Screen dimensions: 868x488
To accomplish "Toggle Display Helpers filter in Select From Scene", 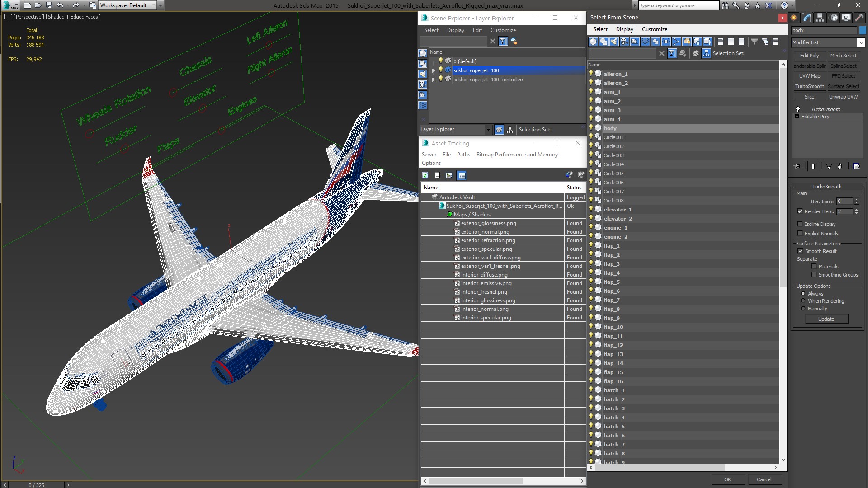I will 635,42.
